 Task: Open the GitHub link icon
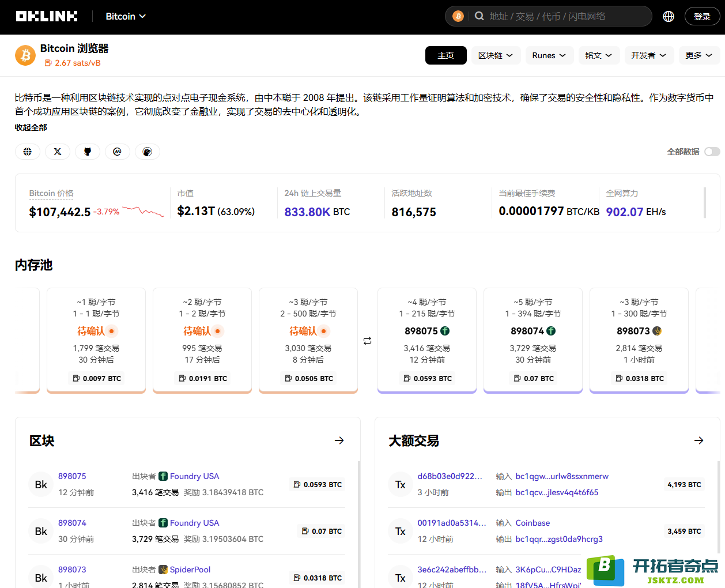click(x=88, y=152)
